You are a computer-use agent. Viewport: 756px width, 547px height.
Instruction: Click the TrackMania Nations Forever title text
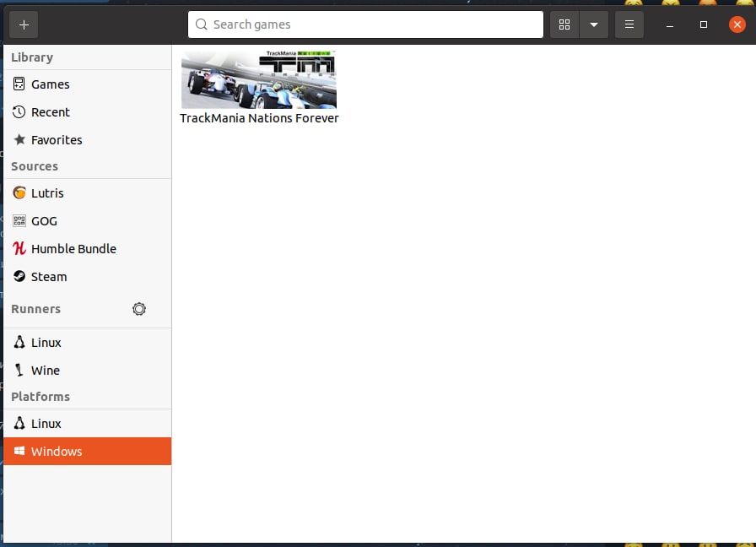(259, 119)
